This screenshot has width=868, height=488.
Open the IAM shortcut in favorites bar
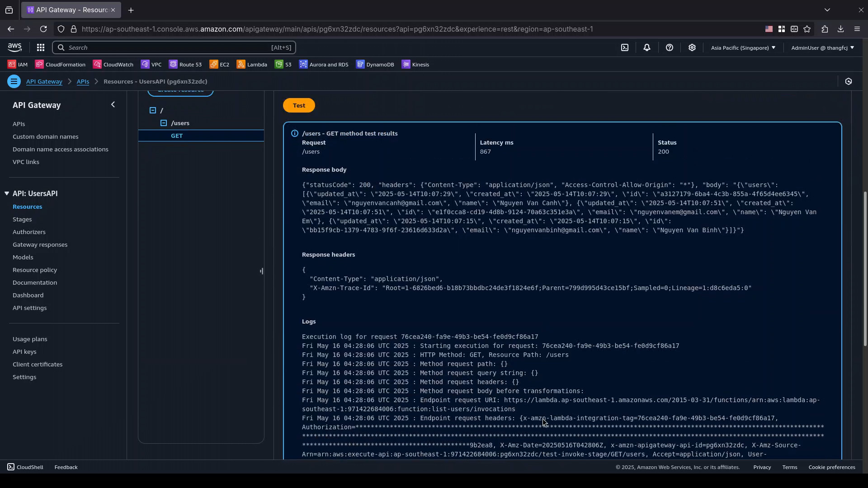click(x=18, y=65)
